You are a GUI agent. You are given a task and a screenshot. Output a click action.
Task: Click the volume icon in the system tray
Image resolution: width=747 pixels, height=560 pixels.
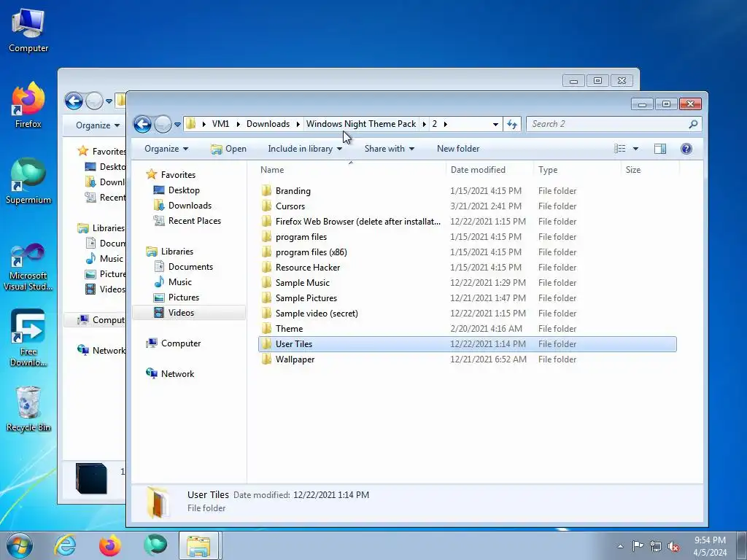pos(673,546)
